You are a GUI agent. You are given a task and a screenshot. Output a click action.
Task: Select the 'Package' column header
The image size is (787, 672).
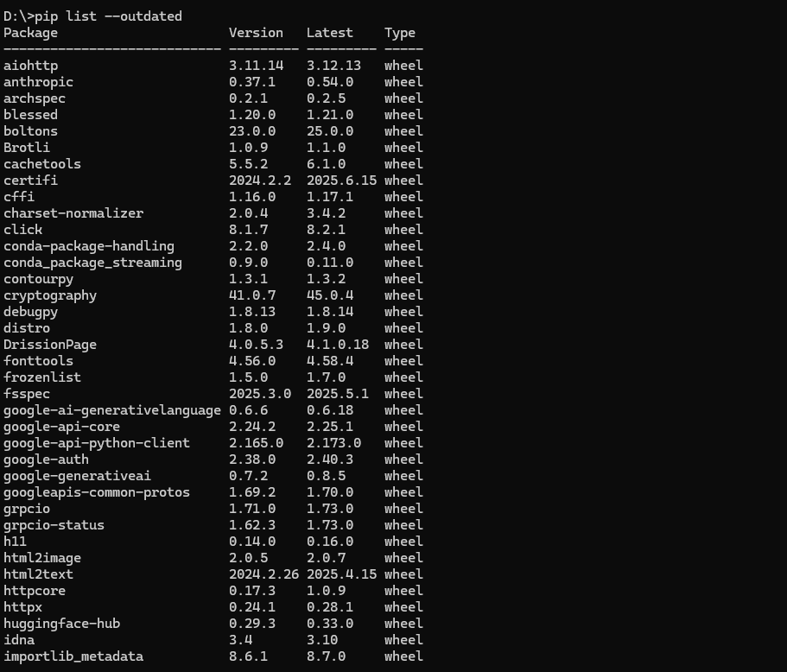coord(30,33)
